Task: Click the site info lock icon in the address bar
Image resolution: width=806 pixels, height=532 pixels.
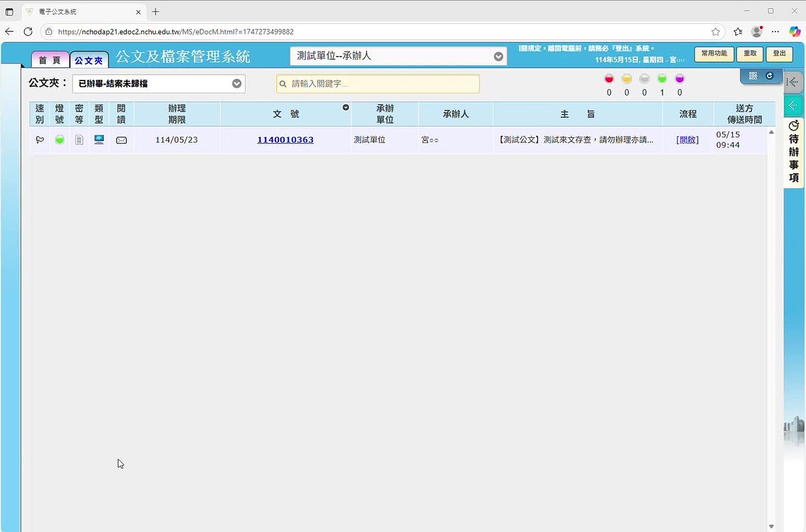Action: (49, 31)
